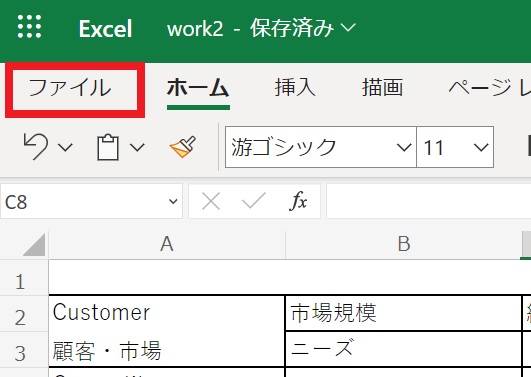Select column A header
The height and width of the screenshot is (377, 531).
(167, 244)
